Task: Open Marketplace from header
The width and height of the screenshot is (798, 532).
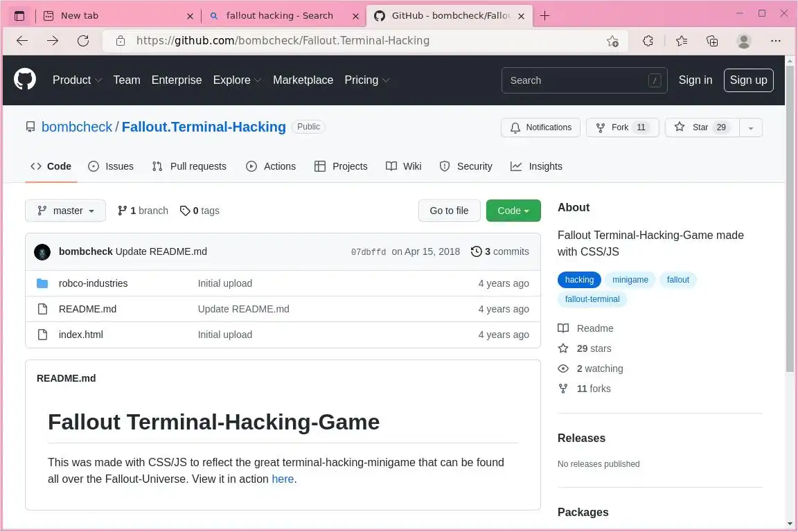Action: pos(303,80)
